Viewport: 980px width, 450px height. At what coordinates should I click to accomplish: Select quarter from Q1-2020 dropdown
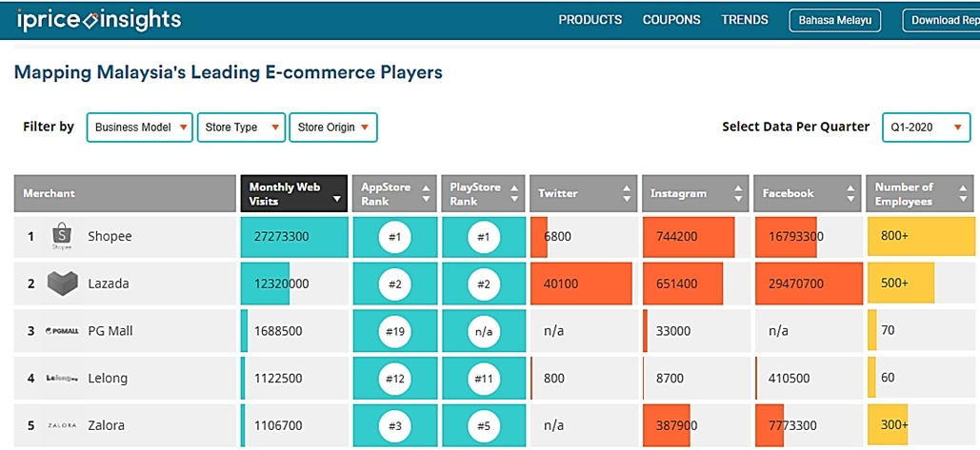pyautogui.click(x=925, y=127)
